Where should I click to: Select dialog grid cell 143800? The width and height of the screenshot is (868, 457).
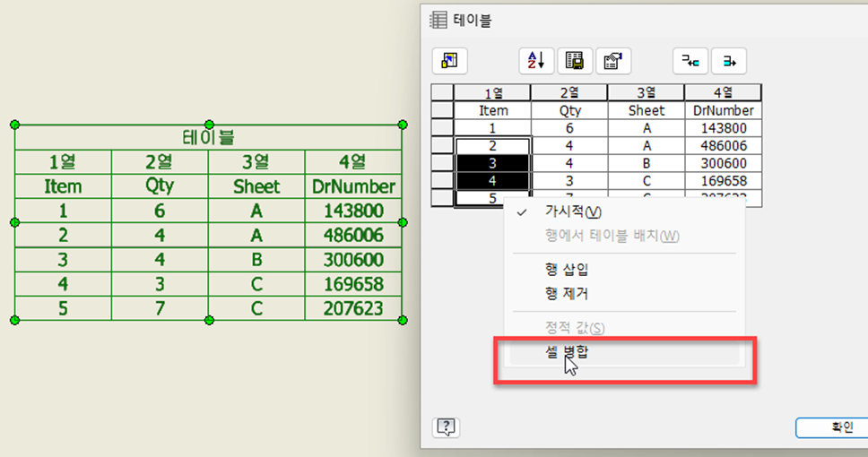(x=724, y=128)
